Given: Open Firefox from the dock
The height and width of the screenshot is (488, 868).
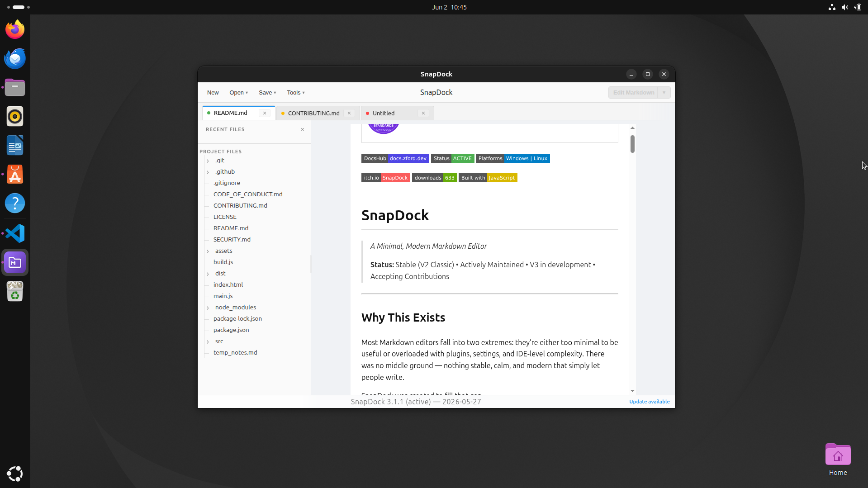Looking at the screenshot, I should (x=15, y=29).
